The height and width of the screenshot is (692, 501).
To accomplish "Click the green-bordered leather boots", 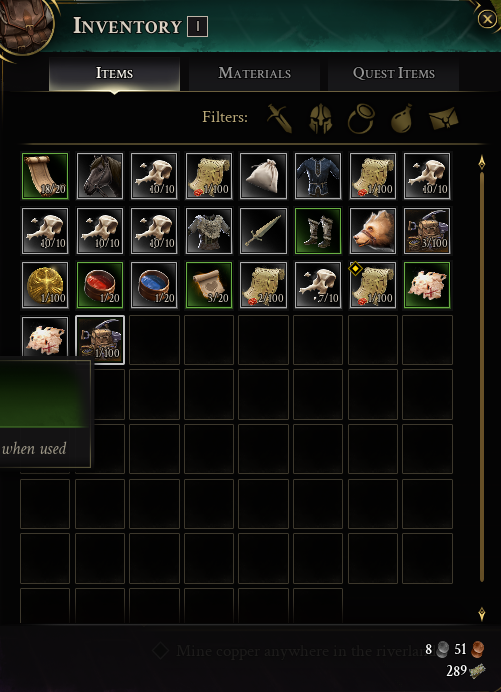I will click(318, 231).
